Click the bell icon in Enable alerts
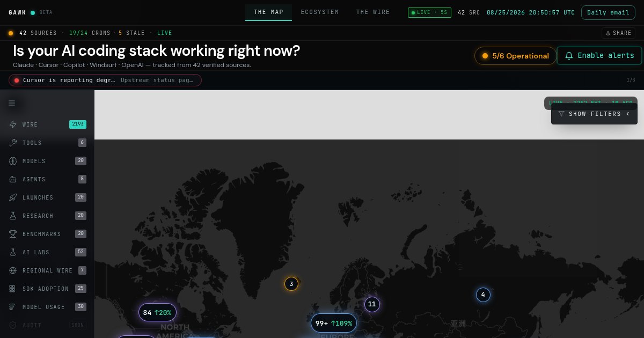 569,56
